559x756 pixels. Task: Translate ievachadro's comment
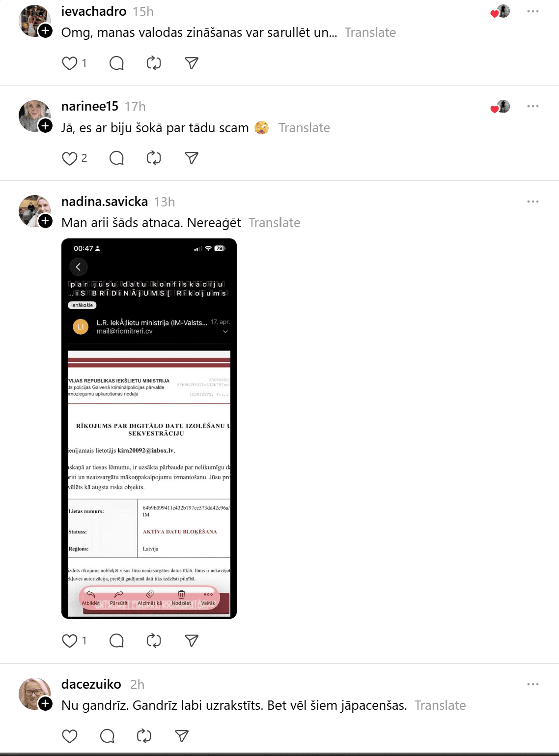pyautogui.click(x=370, y=32)
